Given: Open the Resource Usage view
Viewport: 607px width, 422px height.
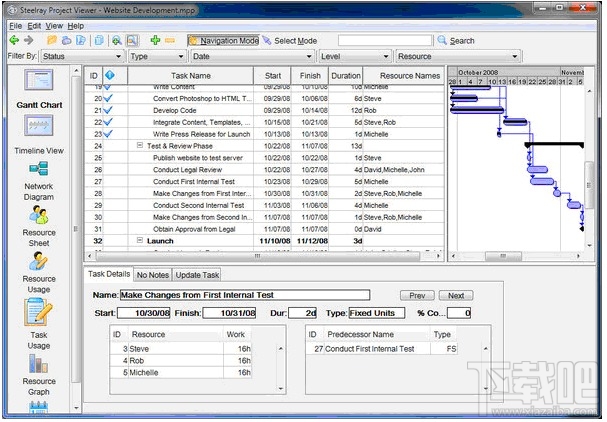Looking at the screenshot, I should 39,272.
